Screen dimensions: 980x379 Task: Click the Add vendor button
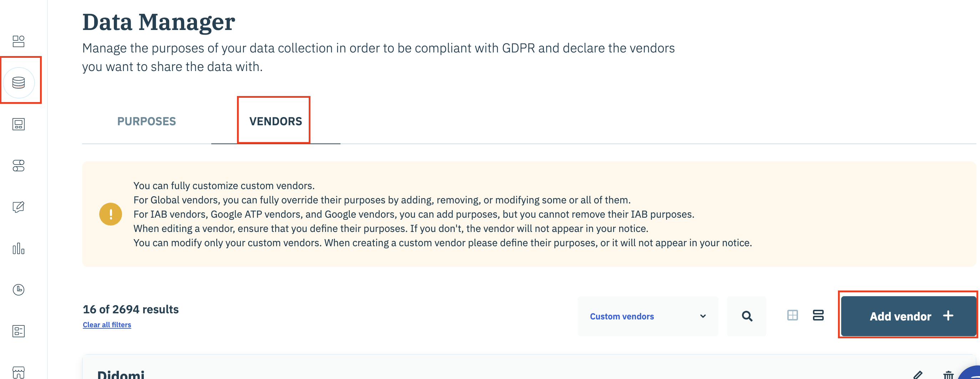[x=909, y=316]
